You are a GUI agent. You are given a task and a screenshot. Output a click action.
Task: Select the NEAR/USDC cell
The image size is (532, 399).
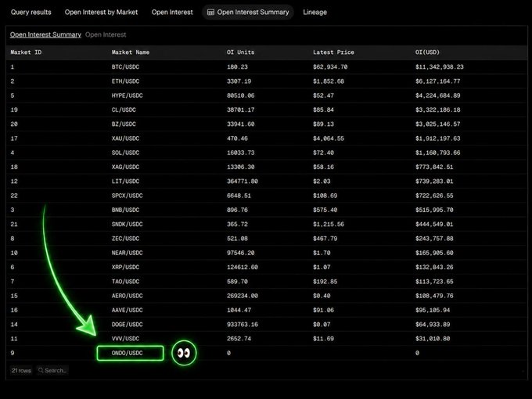pos(128,253)
